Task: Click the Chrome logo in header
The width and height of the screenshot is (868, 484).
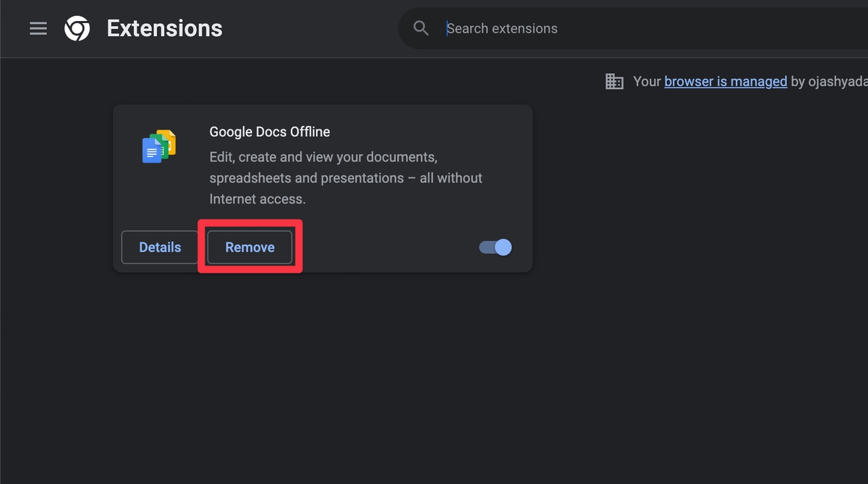Action: [77, 28]
